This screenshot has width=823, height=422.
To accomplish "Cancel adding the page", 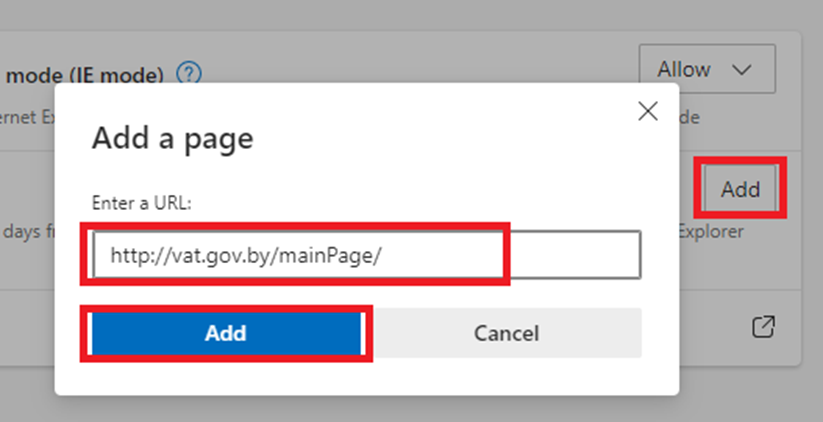I will click(x=506, y=333).
